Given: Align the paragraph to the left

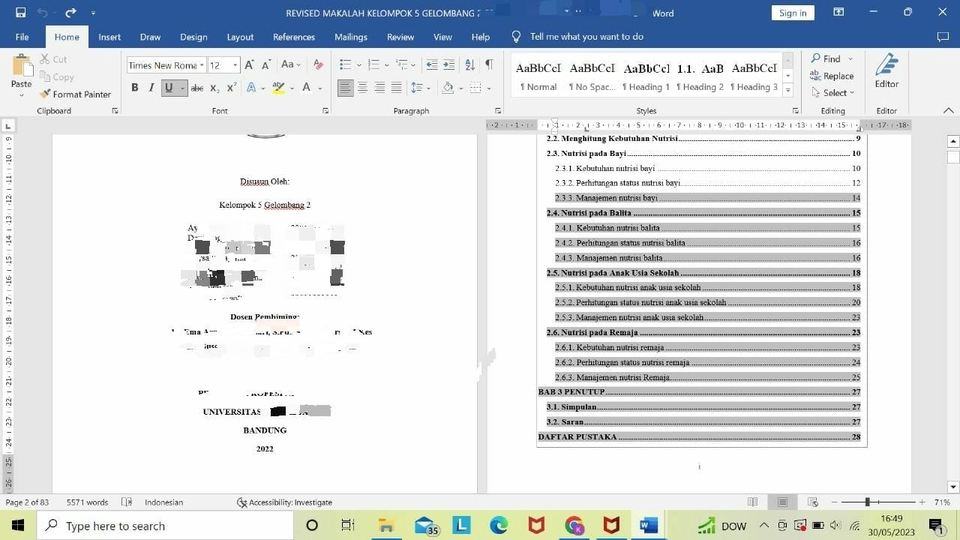Looking at the screenshot, I should (x=345, y=88).
